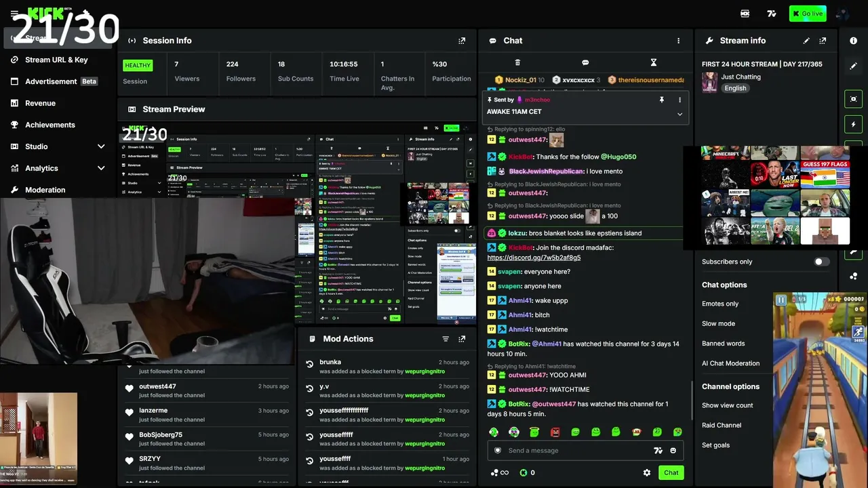The width and height of the screenshot is (868, 488).
Task: Click the Go live button
Action: tap(808, 14)
